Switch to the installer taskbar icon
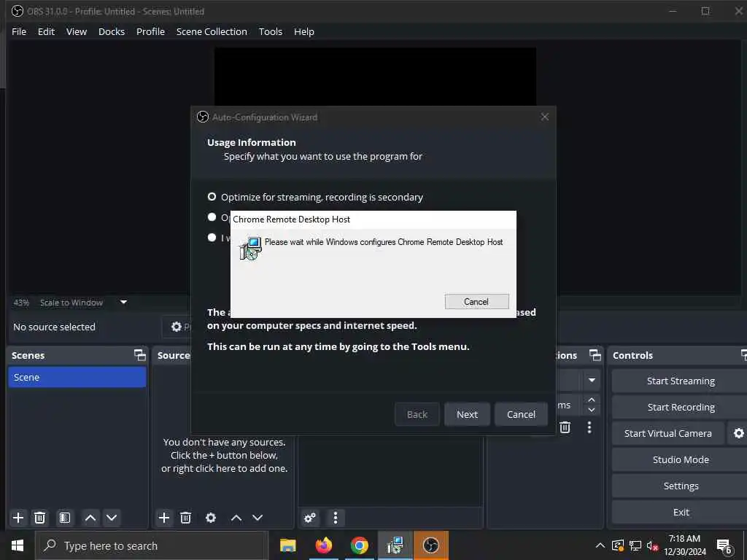The height and width of the screenshot is (560, 747). [x=395, y=545]
